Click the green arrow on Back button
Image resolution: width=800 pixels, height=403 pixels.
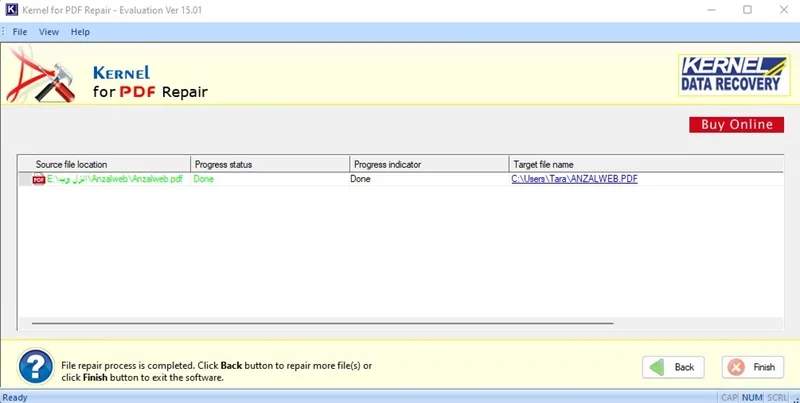pyautogui.click(x=656, y=367)
